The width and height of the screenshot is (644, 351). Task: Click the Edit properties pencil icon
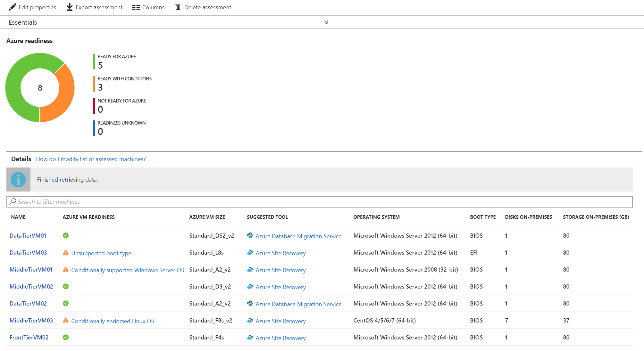tap(12, 7)
